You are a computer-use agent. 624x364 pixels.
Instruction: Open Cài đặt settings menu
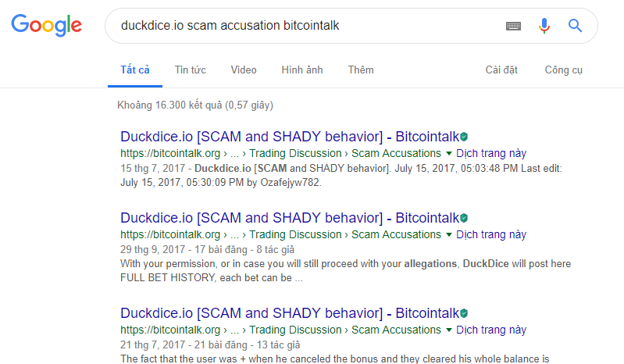coord(501,70)
